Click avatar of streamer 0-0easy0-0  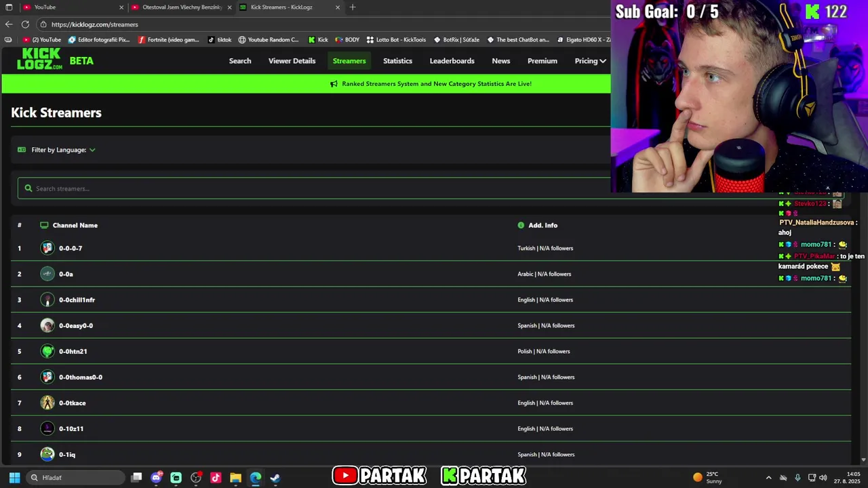tap(47, 325)
